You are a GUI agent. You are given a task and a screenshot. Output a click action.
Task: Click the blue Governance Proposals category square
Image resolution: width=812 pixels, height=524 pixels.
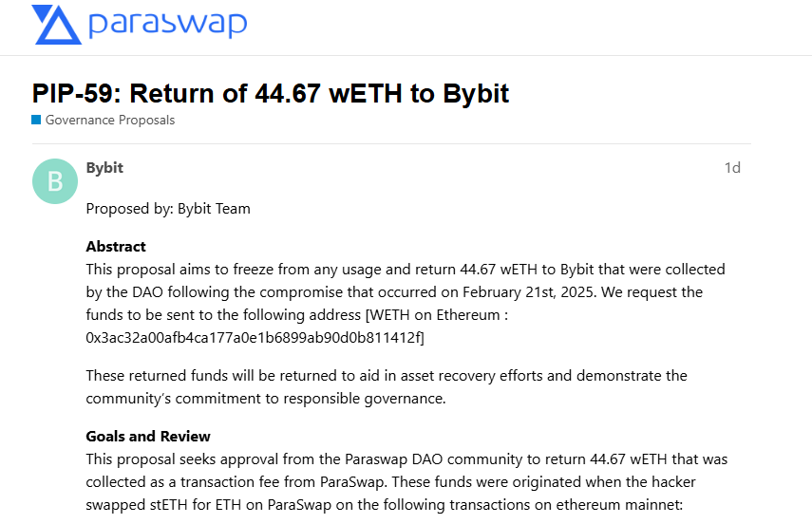pyautogui.click(x=36, y=121)
